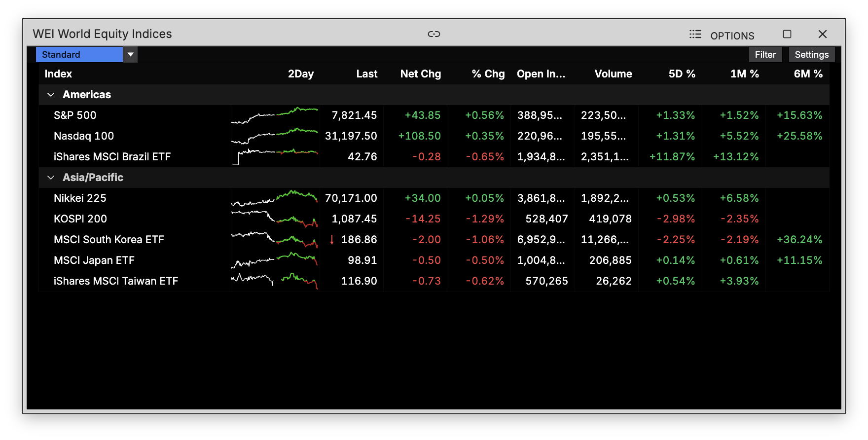Click the options list icon
The width and height of the screenshot is (868, 440).
[695, 34]
